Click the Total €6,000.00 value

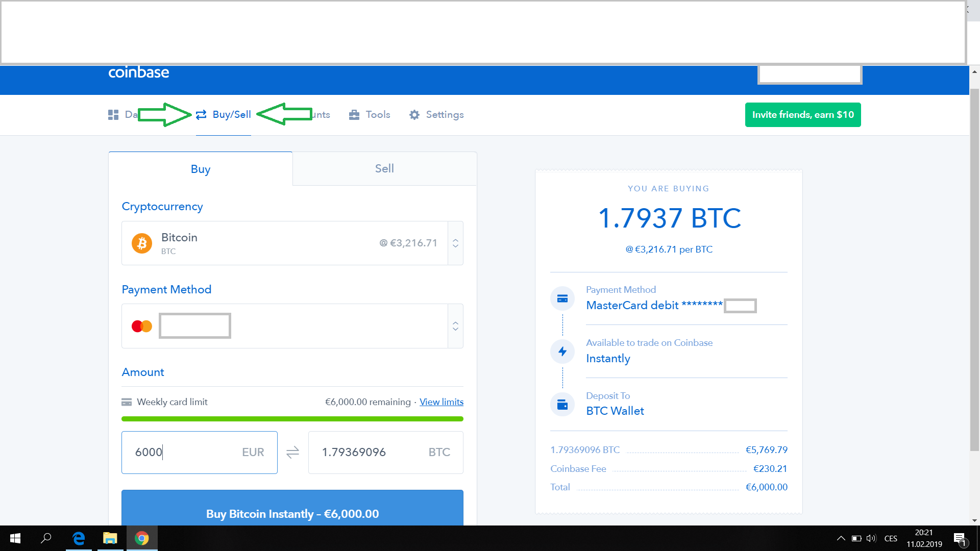click(767, 487)
